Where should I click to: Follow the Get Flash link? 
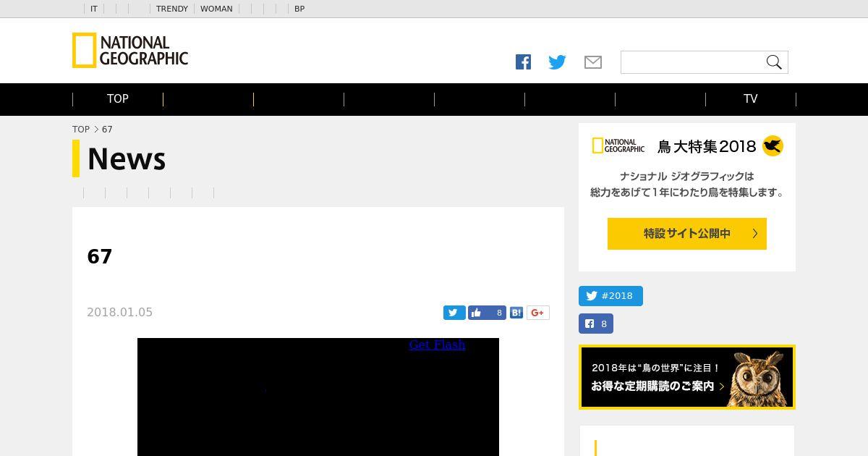[437, 345]
